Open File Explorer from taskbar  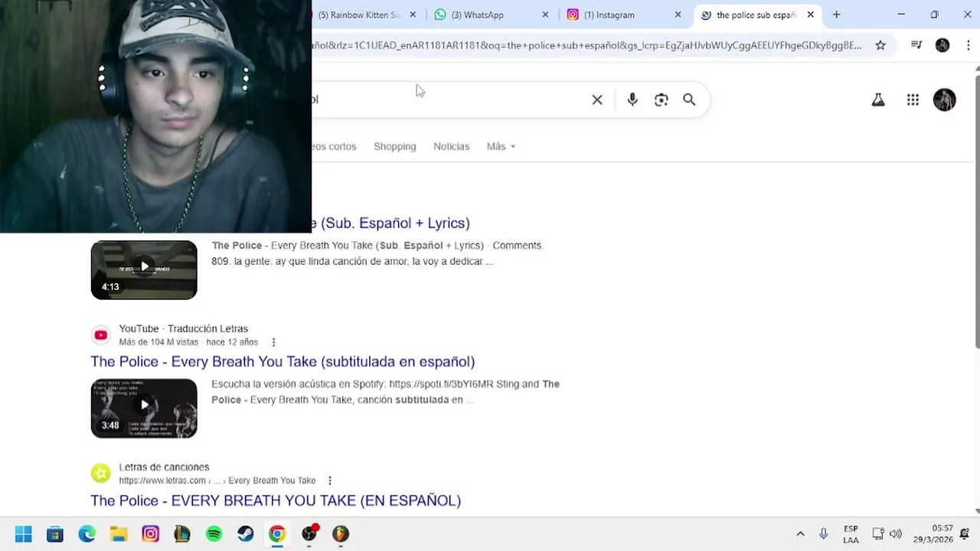119,533
